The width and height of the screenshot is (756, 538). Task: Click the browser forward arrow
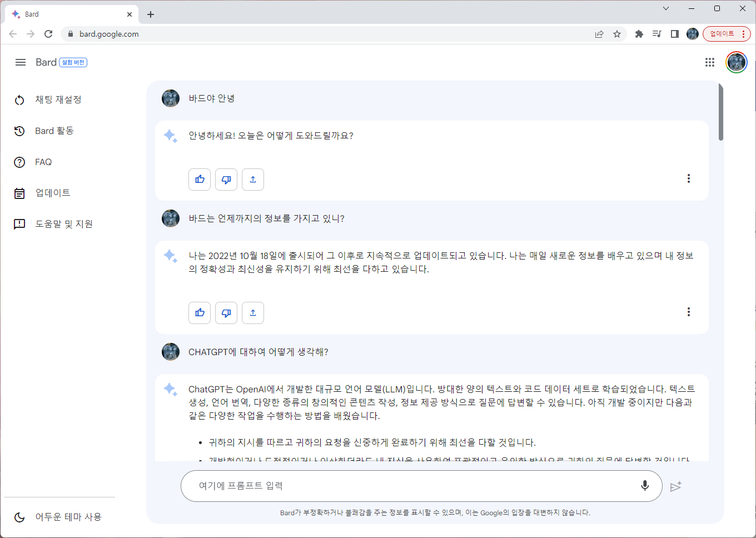[x=31, y=34]
